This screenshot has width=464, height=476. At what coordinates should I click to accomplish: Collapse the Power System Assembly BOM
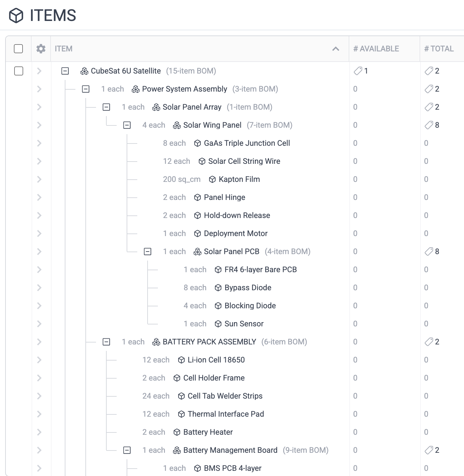pyautogui.click(x=86, y=89)
